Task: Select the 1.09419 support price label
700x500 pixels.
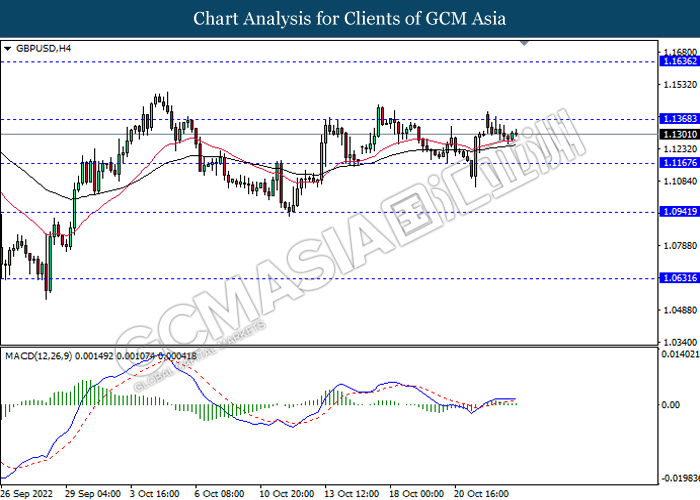Action: 679,212
